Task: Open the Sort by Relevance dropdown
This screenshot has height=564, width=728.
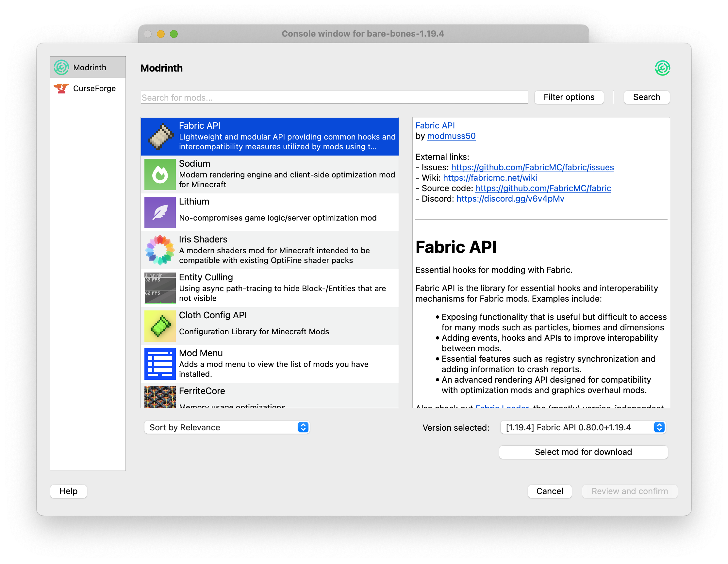Action: click(227, 427)
